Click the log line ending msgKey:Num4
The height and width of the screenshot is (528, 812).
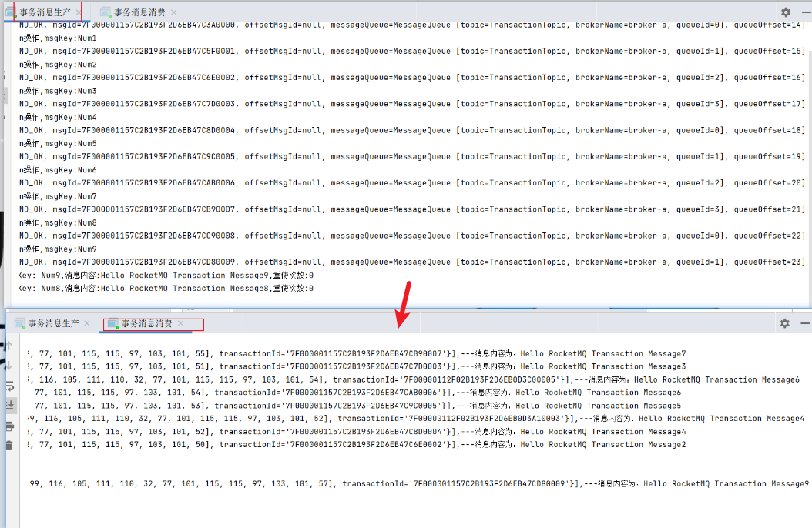(x=58, y=118)
